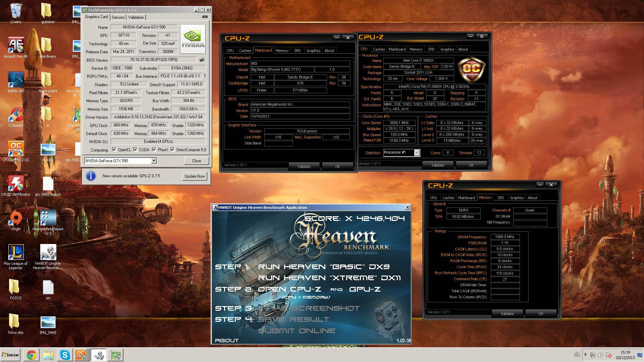Click Close button in GPU-Z

(197, 161)
